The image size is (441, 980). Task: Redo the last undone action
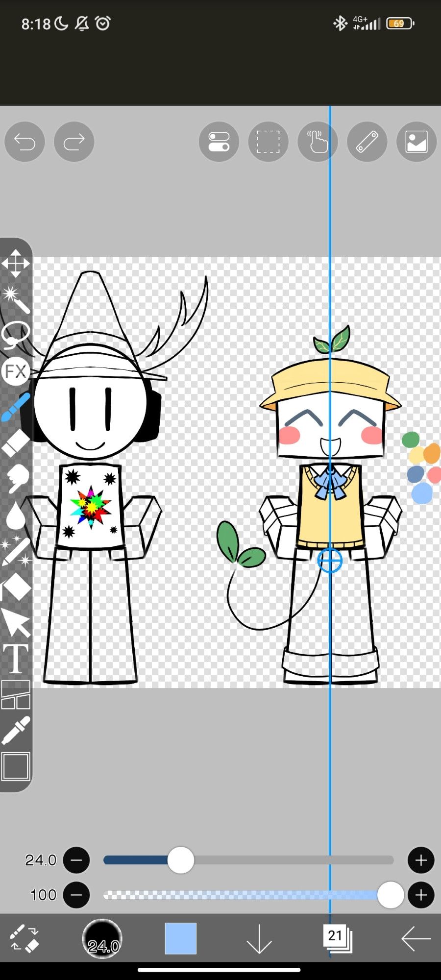74,142
